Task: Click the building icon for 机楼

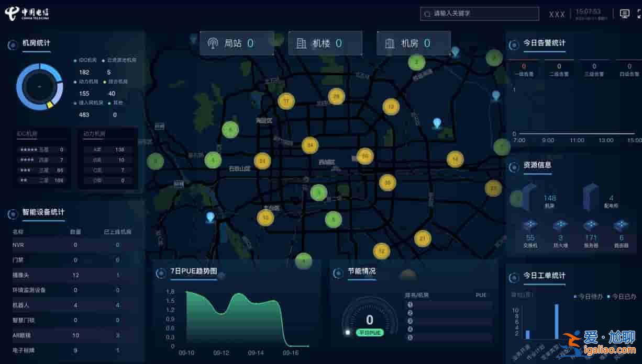Action: [301, 43]
